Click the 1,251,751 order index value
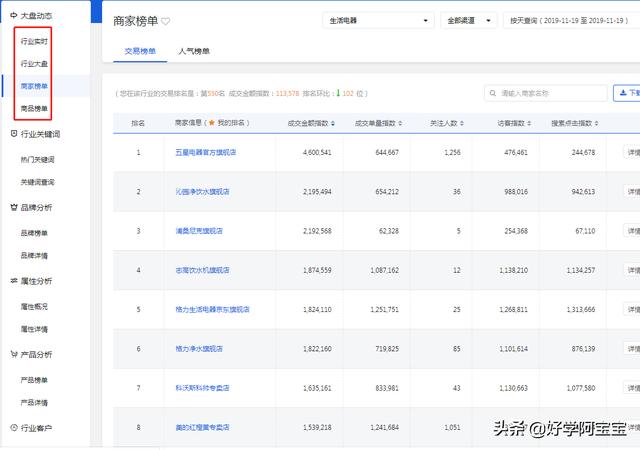 click(384, 310)
